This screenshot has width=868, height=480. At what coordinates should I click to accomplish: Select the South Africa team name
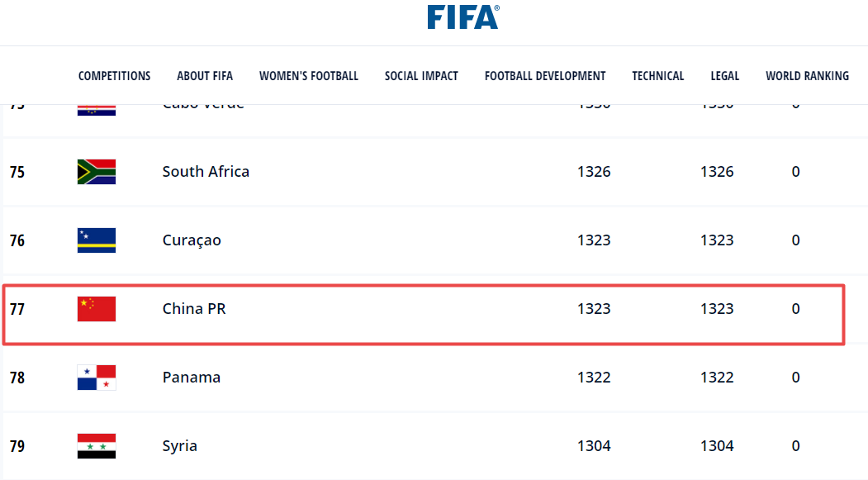(x=206, y=172)
